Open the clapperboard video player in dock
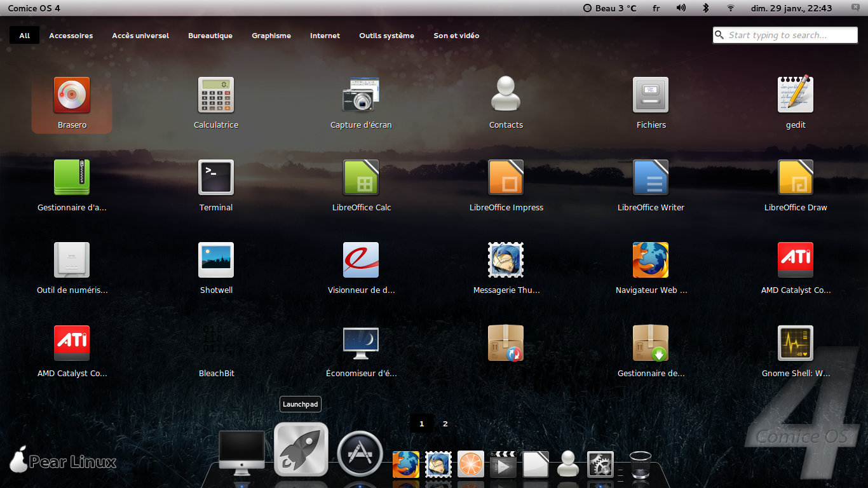The width and height of the screenshot is (868, 488). pos(503,464)
